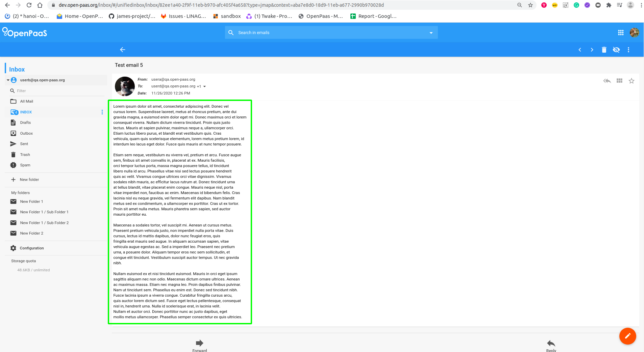Toggle the Drafts folder in sidebar

(13, 123)
